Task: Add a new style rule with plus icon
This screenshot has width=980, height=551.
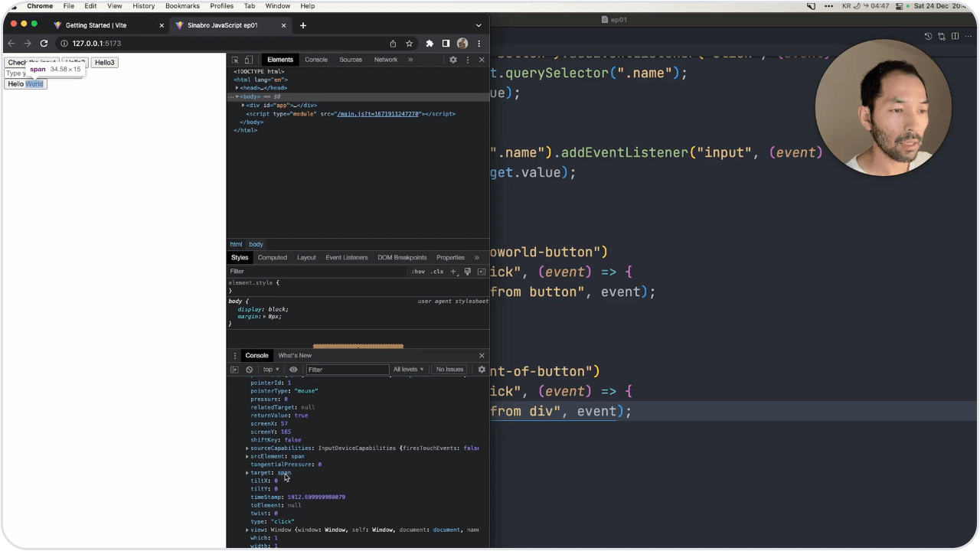Action: tap(453, 272)
